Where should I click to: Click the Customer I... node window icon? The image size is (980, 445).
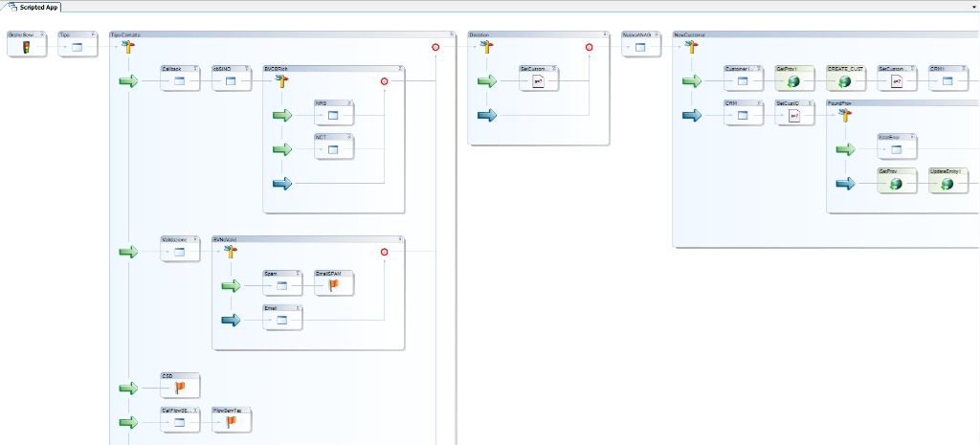click(x=743, y=81)
